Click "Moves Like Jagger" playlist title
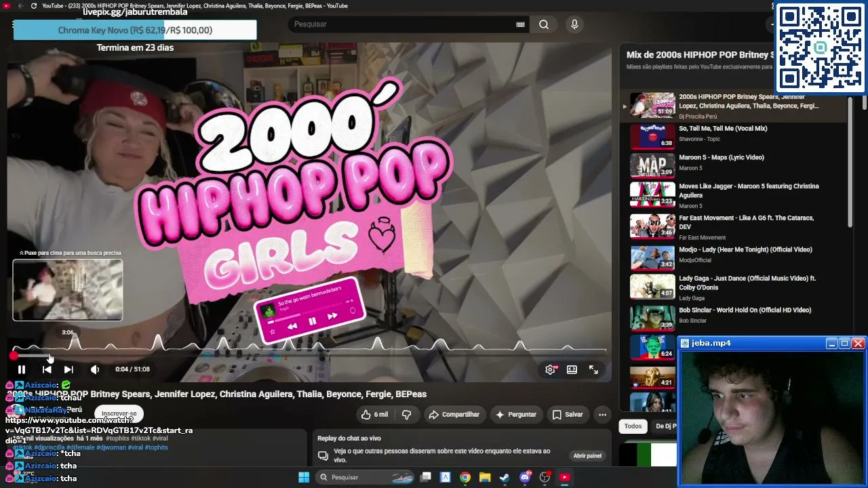The image size is (868, 488). tap(749, 190)
